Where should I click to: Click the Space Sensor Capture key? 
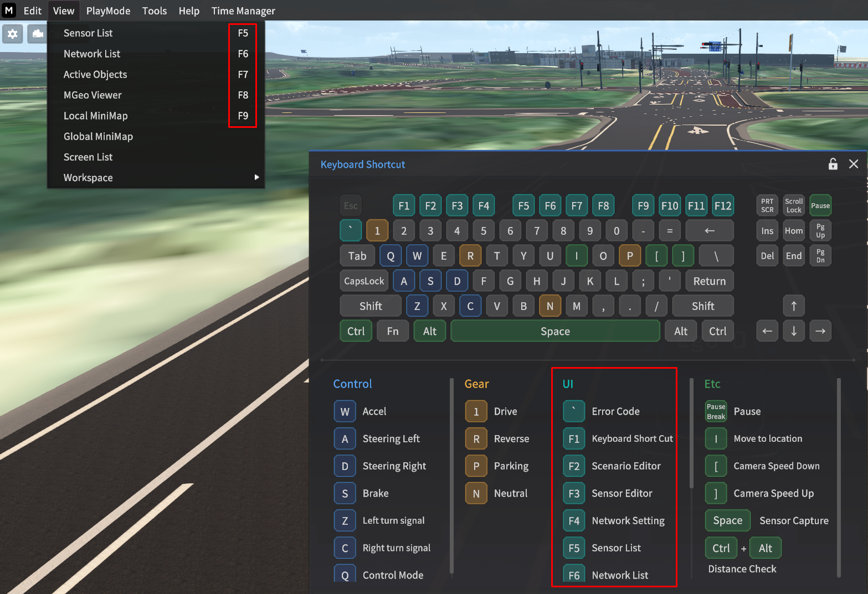727,520
